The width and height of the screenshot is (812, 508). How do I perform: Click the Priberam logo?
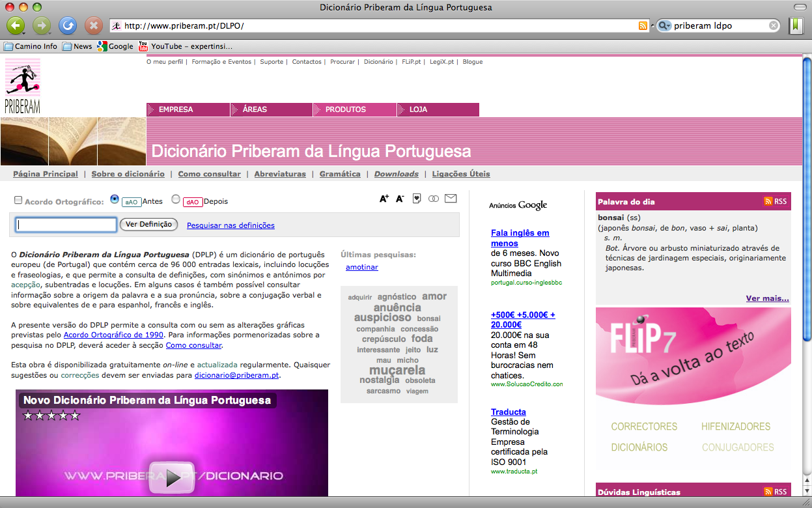point(23,86)
